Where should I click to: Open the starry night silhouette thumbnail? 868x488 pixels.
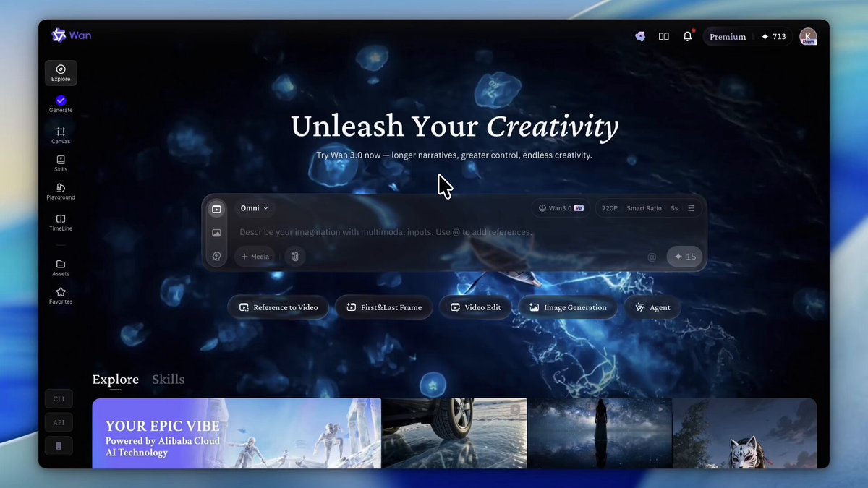point(600,433)
